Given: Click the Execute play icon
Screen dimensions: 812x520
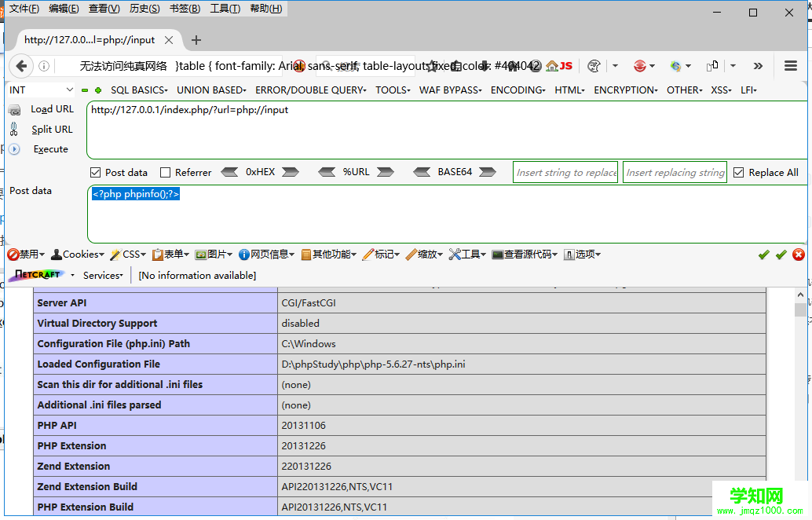Looking at the screenshot, I should 14,149.
